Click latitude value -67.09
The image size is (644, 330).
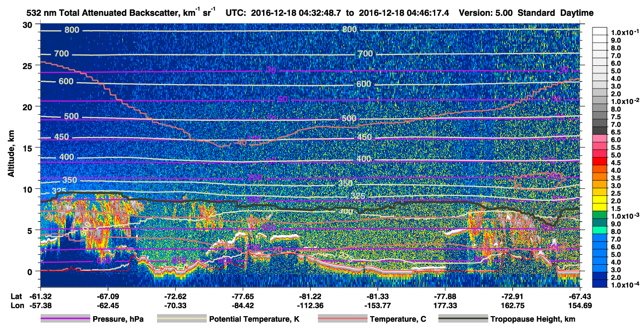coord(107,296)
